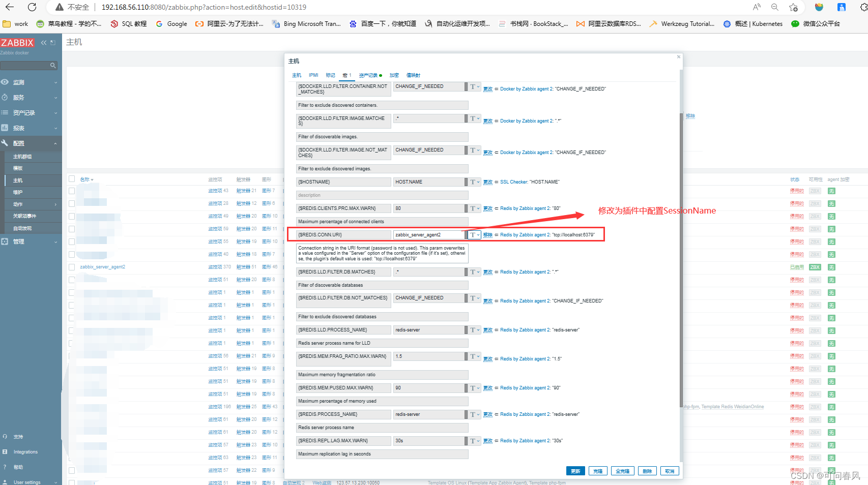Screen dimensions: 868x485
Task: Open type dropdown for {$REDIS.PROCESS_NAME}
Action: (475, 414)
